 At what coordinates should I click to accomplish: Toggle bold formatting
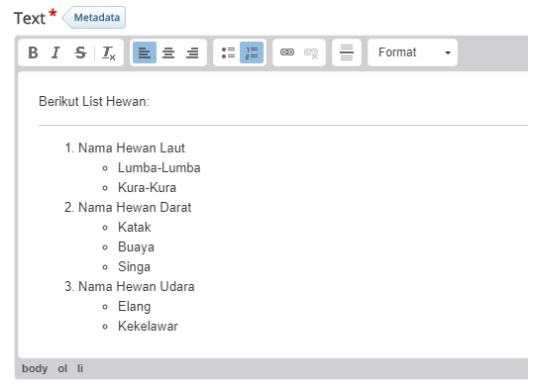(33, 52)
